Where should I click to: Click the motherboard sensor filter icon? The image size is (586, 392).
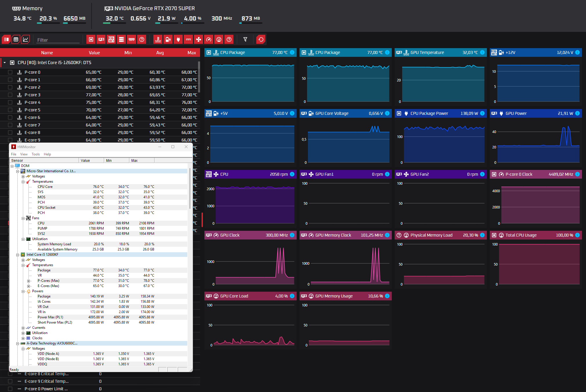click(x=111, y=39)
